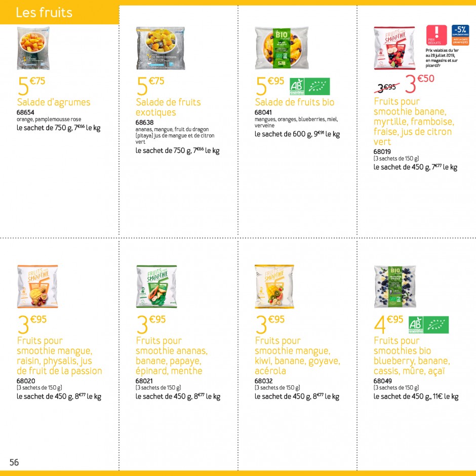This screenshot has width=476, height=476.
Task: Select product reference 68041
Action: tap(263, 112)
